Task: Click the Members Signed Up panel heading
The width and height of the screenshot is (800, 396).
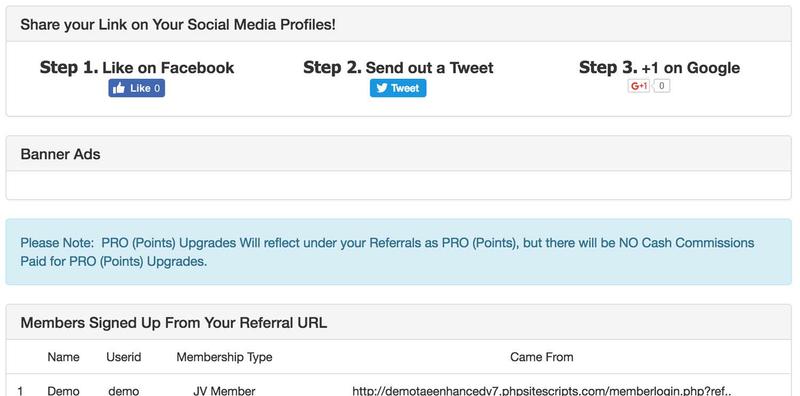Action: click(398, 323)
